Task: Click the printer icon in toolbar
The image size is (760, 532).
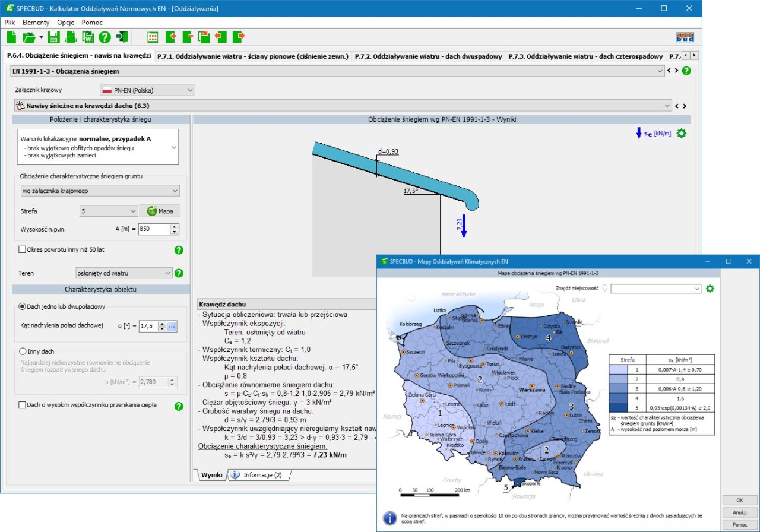Action: coord(71,37)
